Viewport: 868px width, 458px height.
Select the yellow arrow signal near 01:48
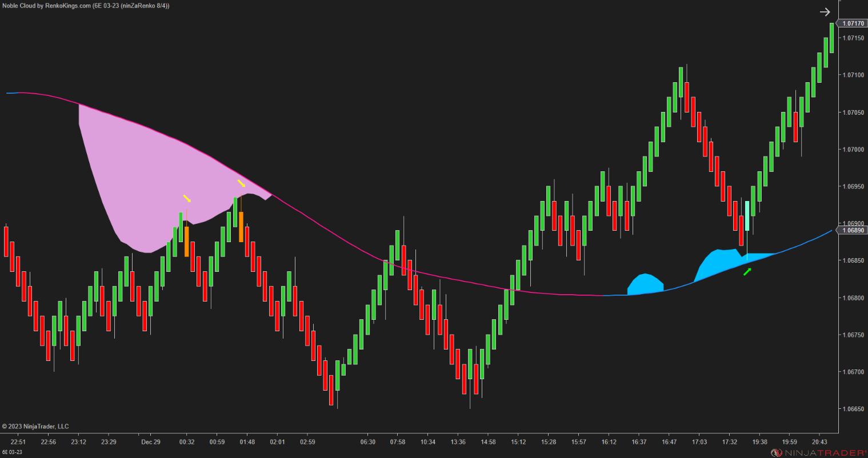click(x=242, y=184)
